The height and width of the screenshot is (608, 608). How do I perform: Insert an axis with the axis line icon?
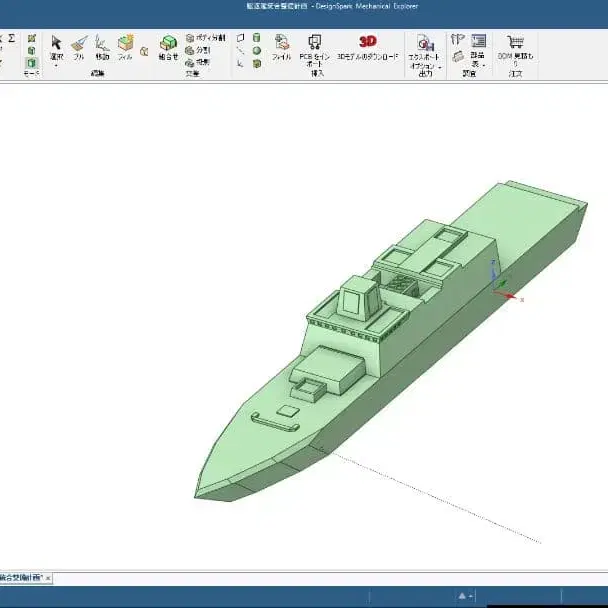coord(240,50)
